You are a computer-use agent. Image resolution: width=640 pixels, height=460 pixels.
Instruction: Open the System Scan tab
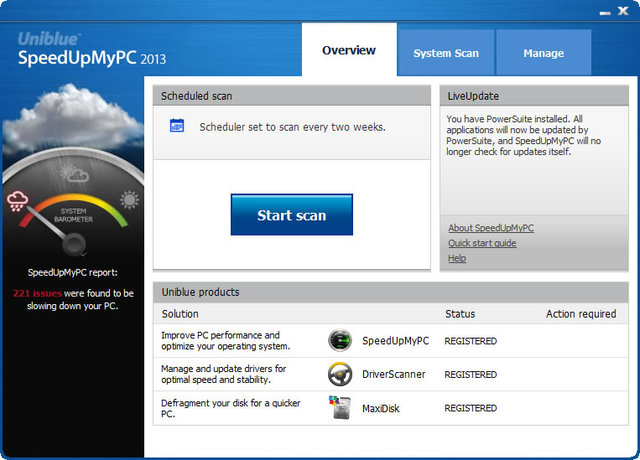click(446, 53)
